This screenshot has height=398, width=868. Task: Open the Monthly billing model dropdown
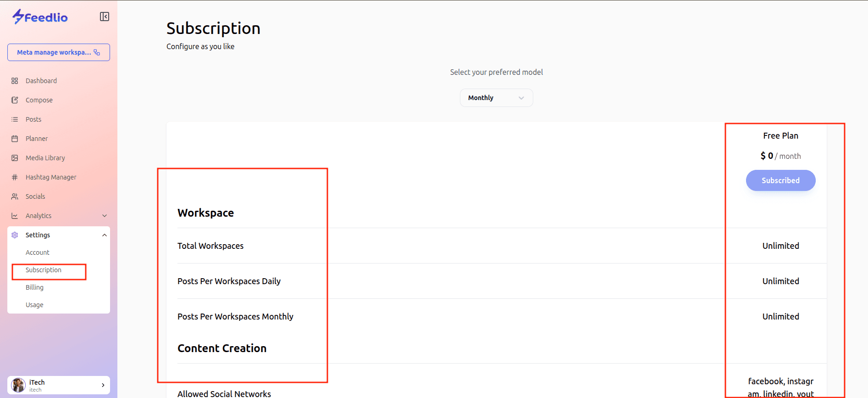[496, 98]
